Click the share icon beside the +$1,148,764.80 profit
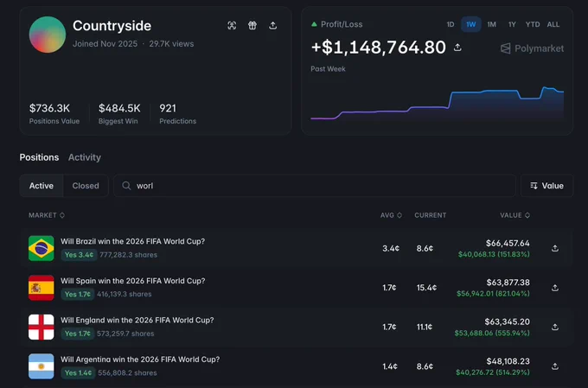This screenshot has width=588, height=388. [x=457, y=48]
